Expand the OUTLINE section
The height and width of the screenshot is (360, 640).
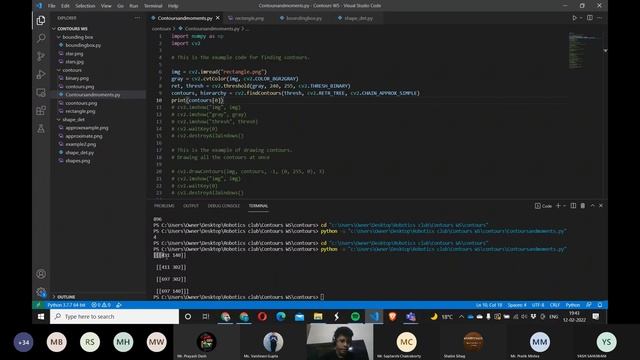tap(66, 297)
